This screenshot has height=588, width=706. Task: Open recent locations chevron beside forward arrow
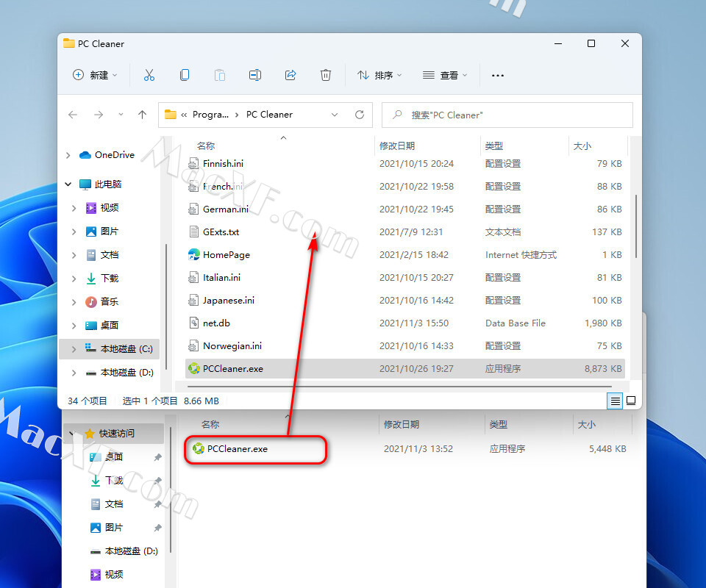121,115
